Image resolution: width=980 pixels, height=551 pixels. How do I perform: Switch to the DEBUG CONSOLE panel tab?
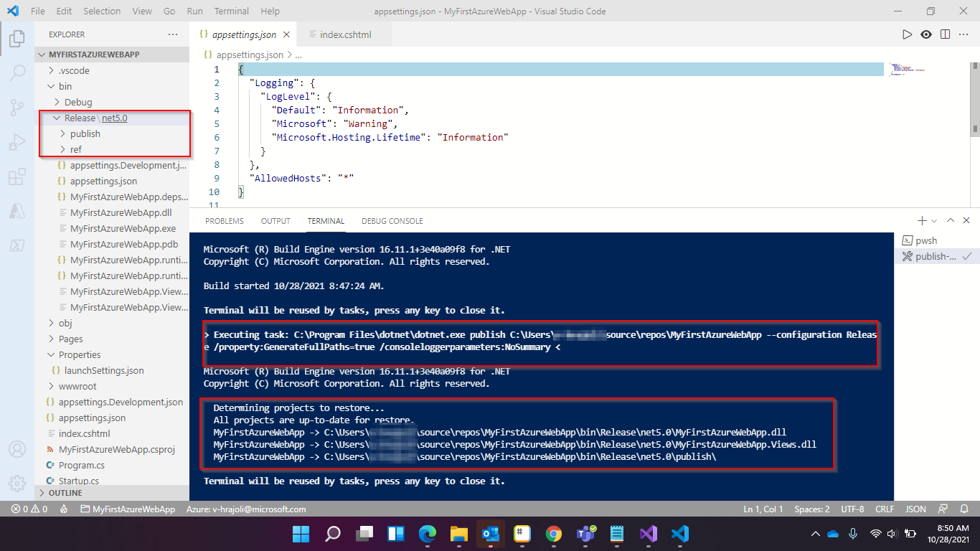[392, 221]
